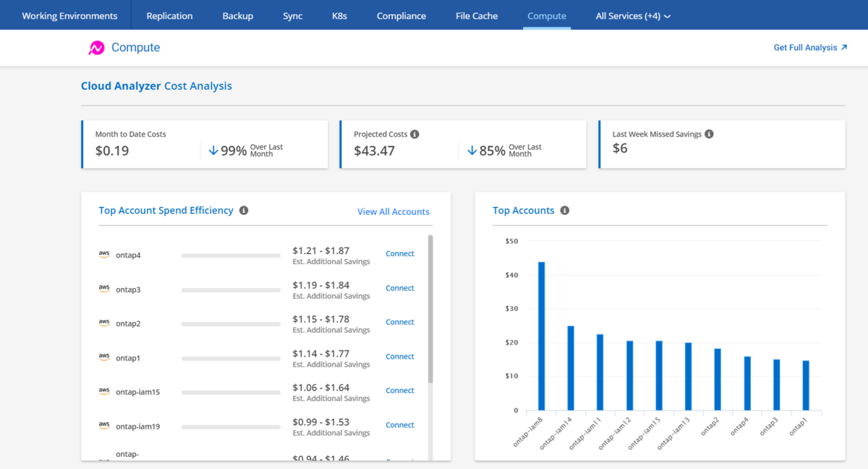Click the $1.19 - $1.84 savings estimate
Viewport: 868px width, 469px height.
point(321,284)
